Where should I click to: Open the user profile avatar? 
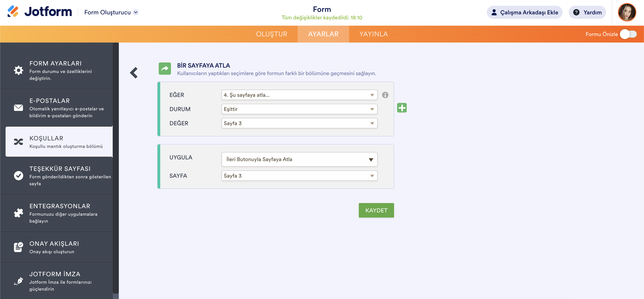tap(627, 12)
